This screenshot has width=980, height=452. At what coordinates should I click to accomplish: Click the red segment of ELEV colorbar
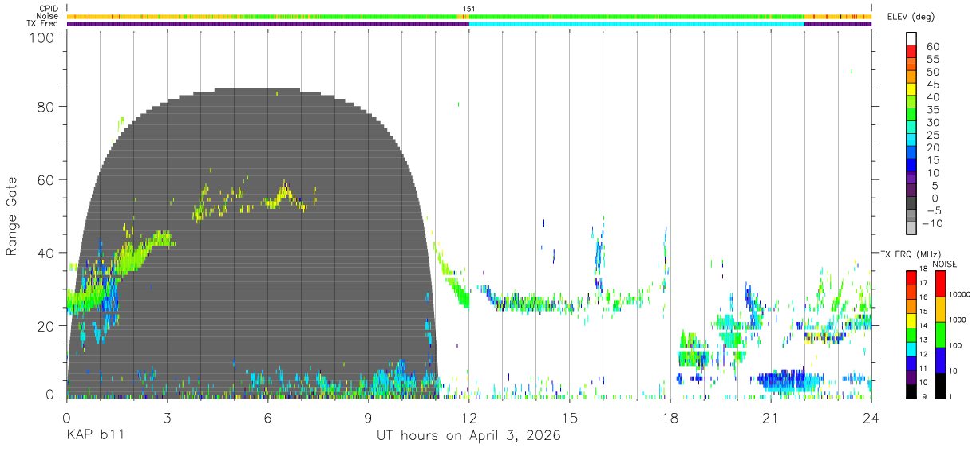tap(912, 53)
